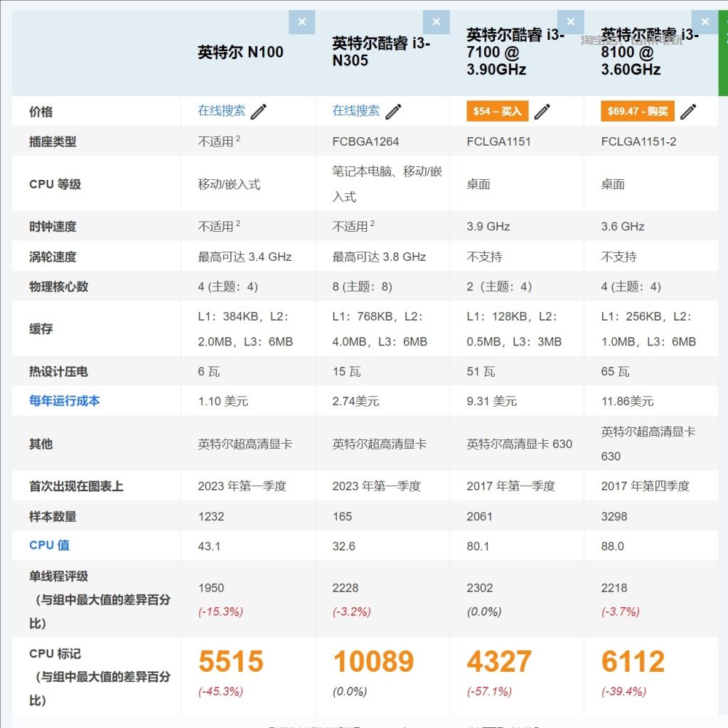Open 在线搜索 link under Core i3-N305

(355, 111)
